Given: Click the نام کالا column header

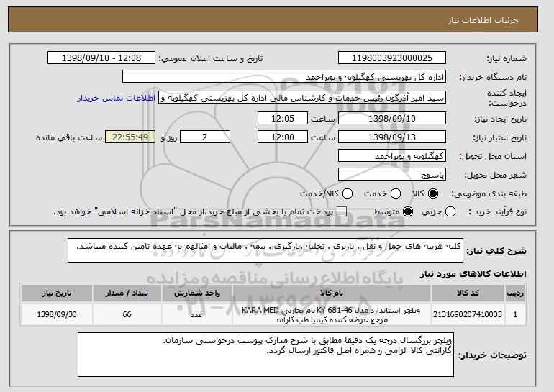Looking at the screenshot, I should click(x=332, y=293).
